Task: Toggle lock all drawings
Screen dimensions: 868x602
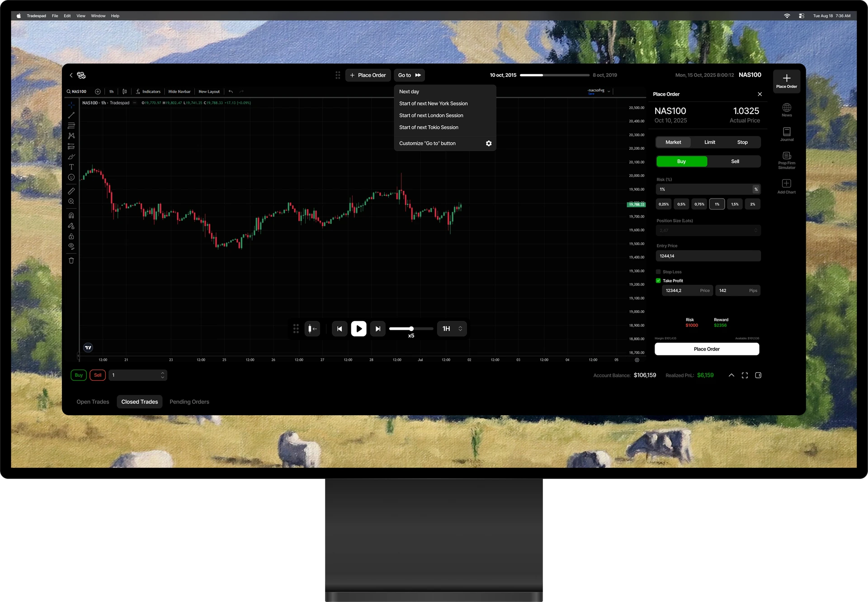Action: (71, 236)
